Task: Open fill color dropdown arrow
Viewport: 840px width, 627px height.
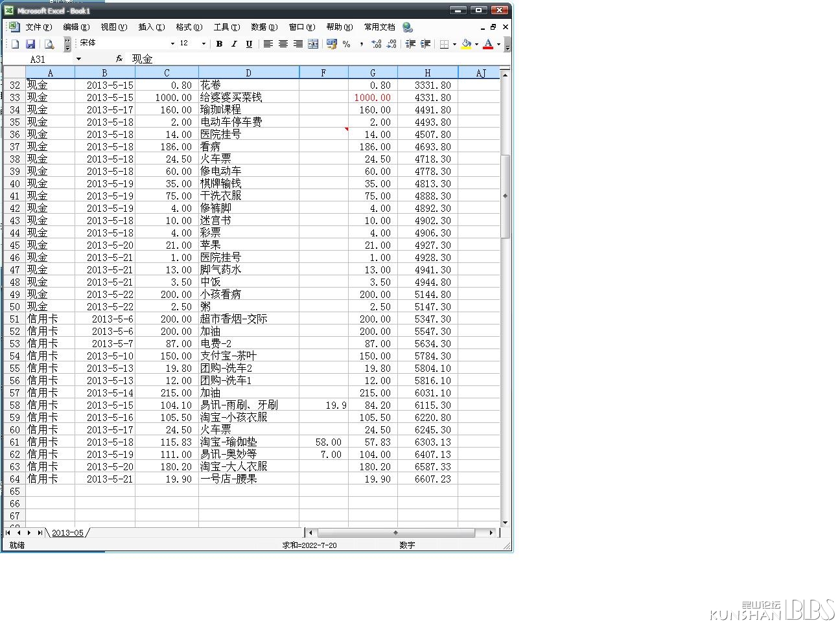Action: (x=476, y=44)
